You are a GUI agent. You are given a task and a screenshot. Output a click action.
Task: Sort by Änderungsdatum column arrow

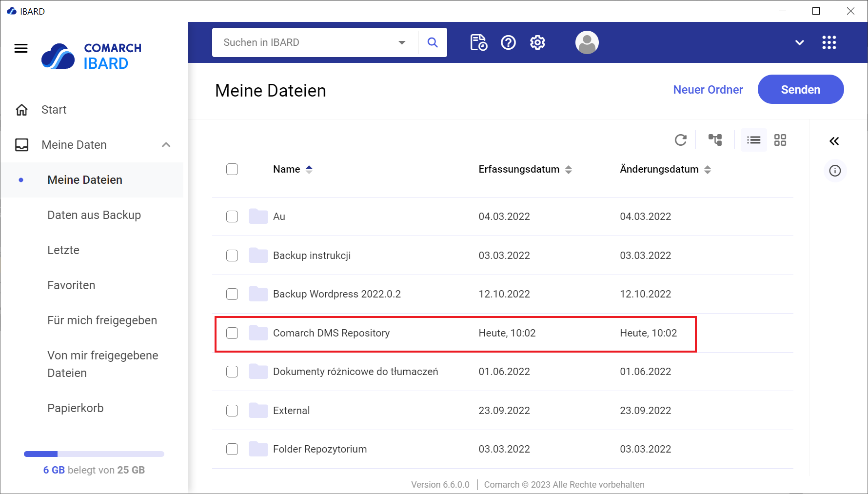coord(708,169)
